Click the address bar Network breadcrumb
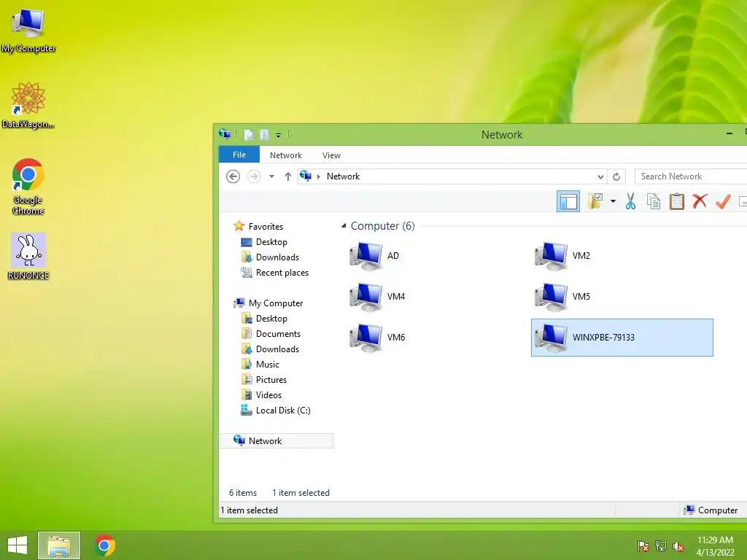Image resolution: width=747 pixels, height=560 pixels. (343, 176)
